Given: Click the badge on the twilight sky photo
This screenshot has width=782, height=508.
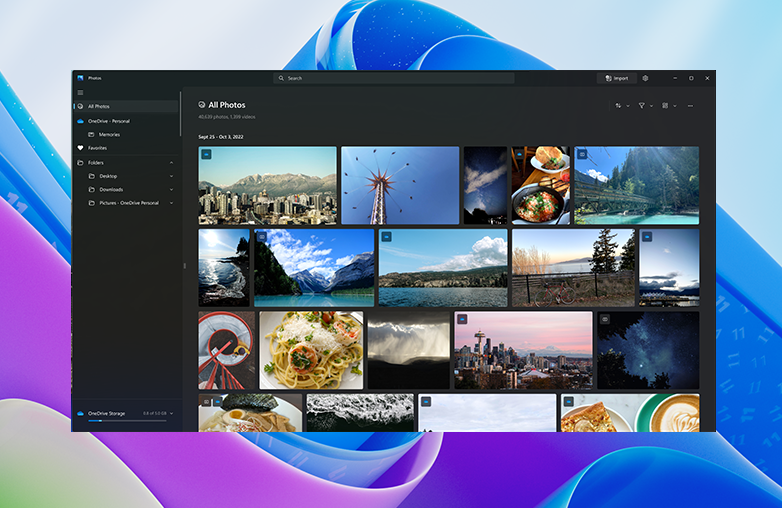Looking at the screenshot, I should (x=647, y=237).
